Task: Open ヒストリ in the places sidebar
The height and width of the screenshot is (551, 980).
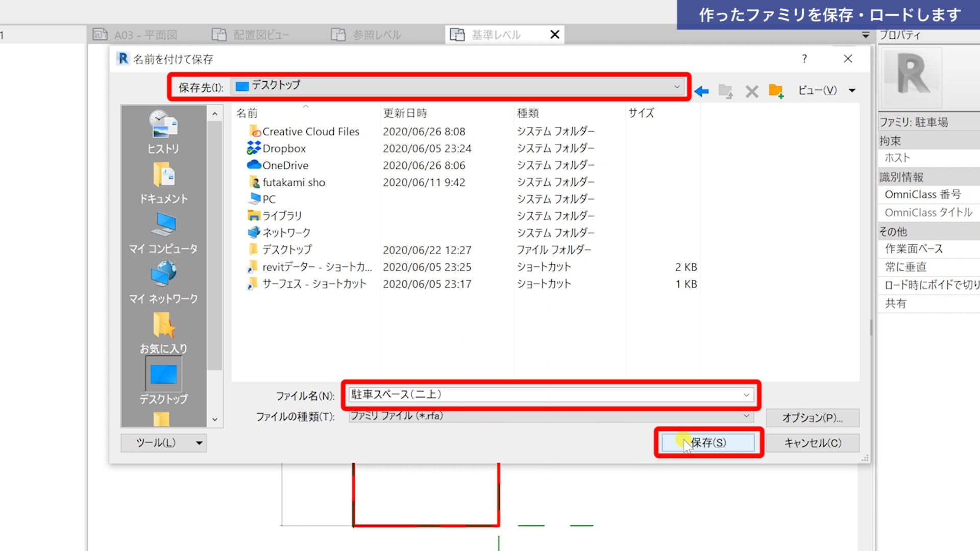Action: pos(163,132)
